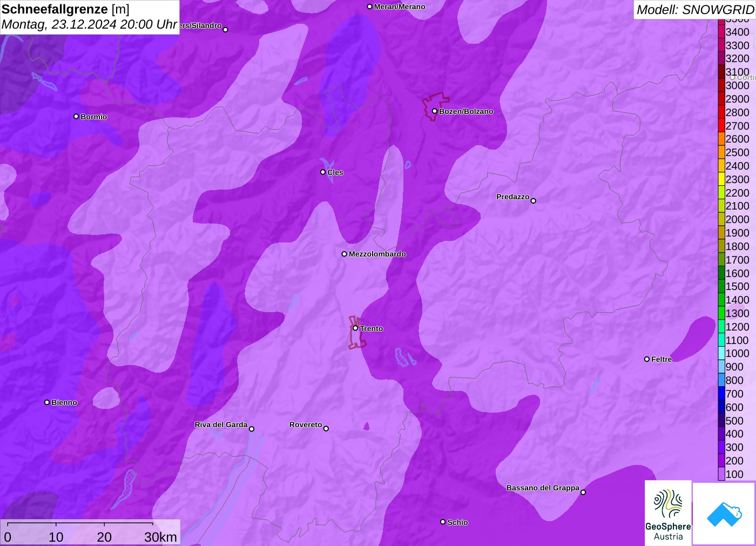Select the 1000 m cyan legend swatch

(x=721, y=353)
